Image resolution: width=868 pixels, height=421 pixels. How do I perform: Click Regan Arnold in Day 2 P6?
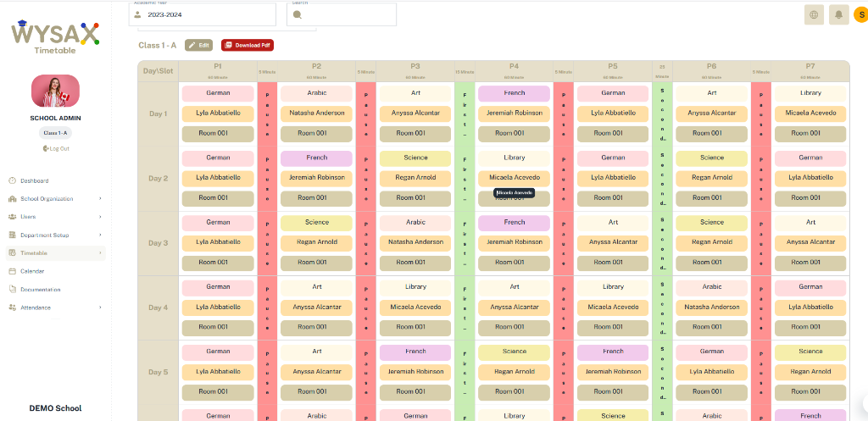point(712,178)
